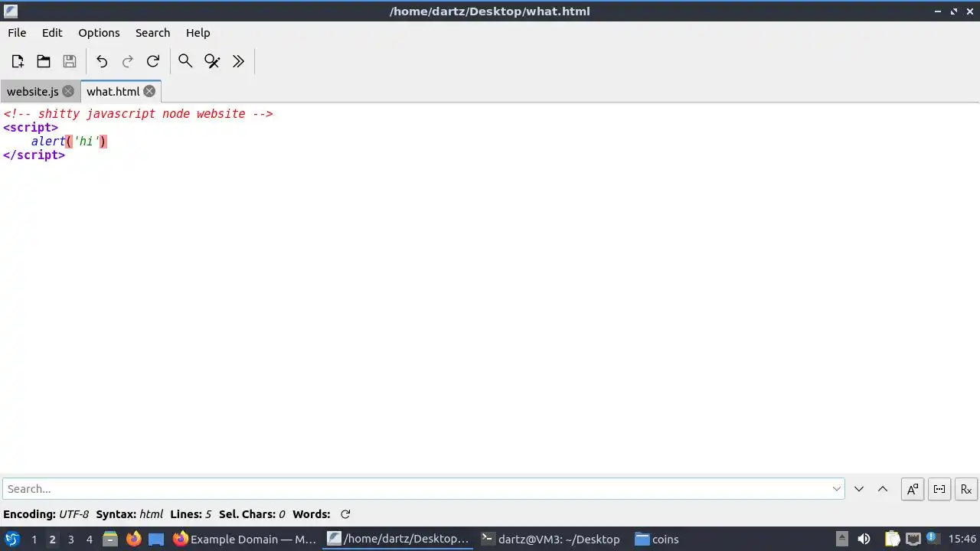
Task: Focus the FeatherPad taskbar window entry
Action: click(x=398, y=540)
